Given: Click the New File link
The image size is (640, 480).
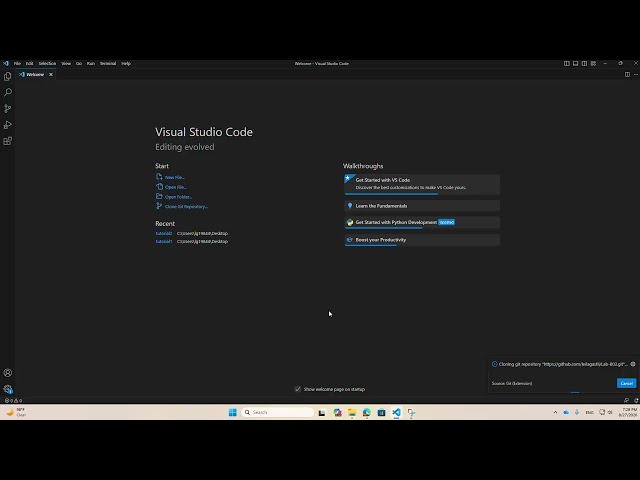Looking at the screenshot, I should pyautogui.click(x=171, y=177).
